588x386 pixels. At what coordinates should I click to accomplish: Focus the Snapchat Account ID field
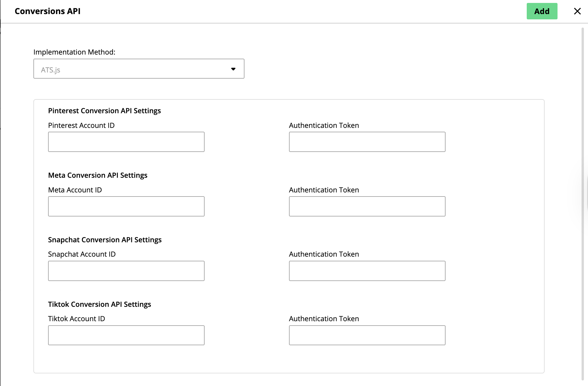pyautogui.click(x=126, y=271)
